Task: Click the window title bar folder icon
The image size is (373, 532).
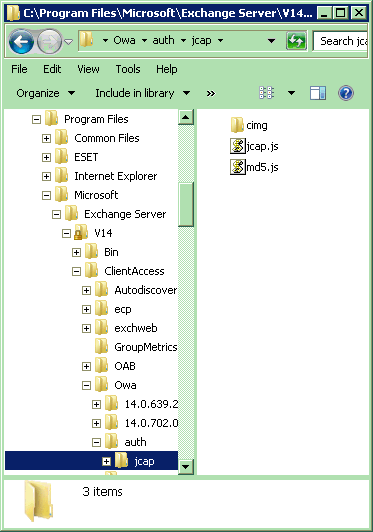Action: [x=13, y=13]
